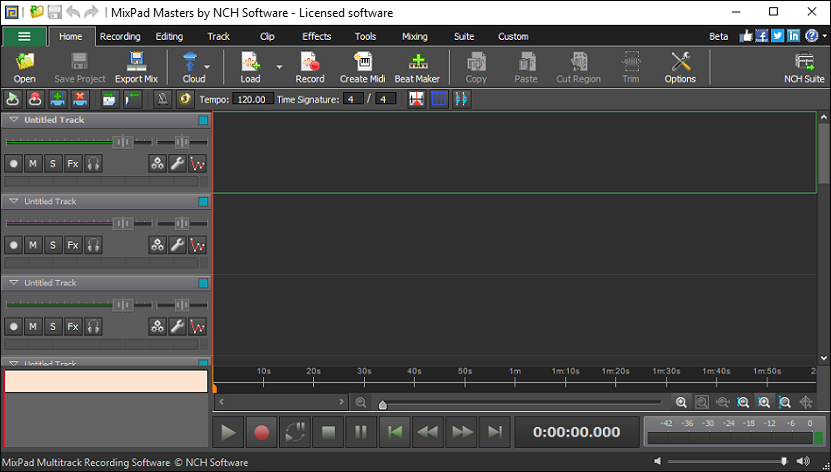Stop playback with the Stop button
The width and height of the screenshot is (831, 472).
pos(328,432)
